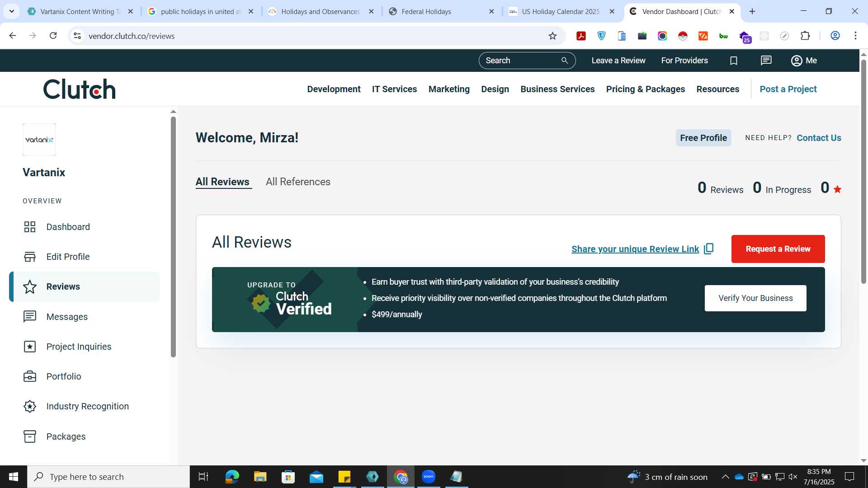Open the Project Inquiries icon
The width and height of the screenshot is (868, 488).
(x=30, y=347)
